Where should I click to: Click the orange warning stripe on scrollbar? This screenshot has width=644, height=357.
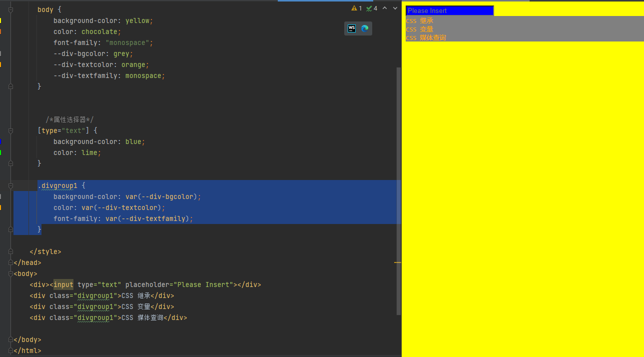pyautogui.click(x=398, y=262)
